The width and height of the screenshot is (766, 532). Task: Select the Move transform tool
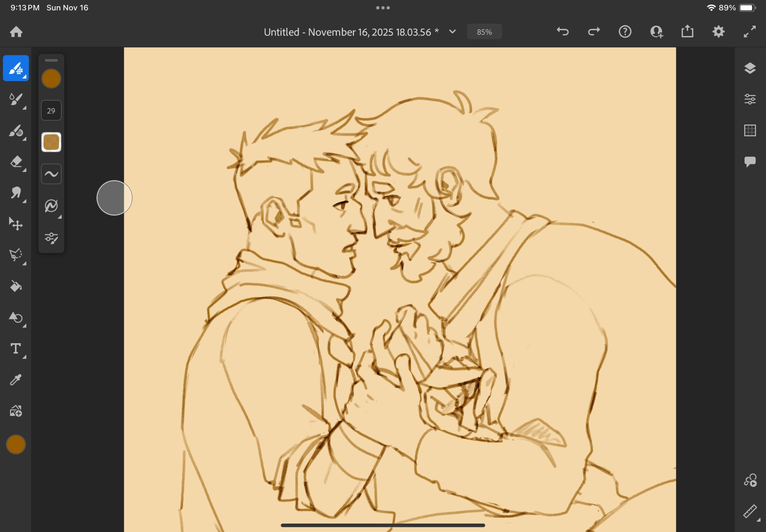[16, 224]
